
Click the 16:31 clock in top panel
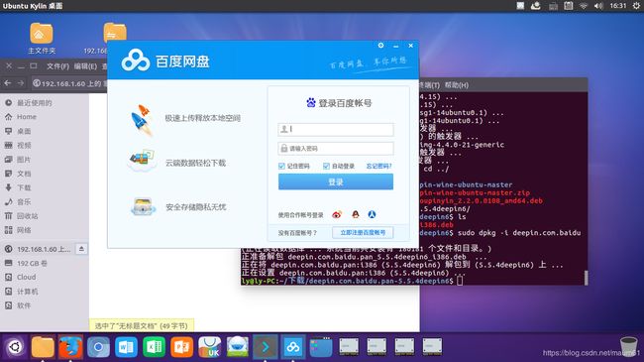617,6
